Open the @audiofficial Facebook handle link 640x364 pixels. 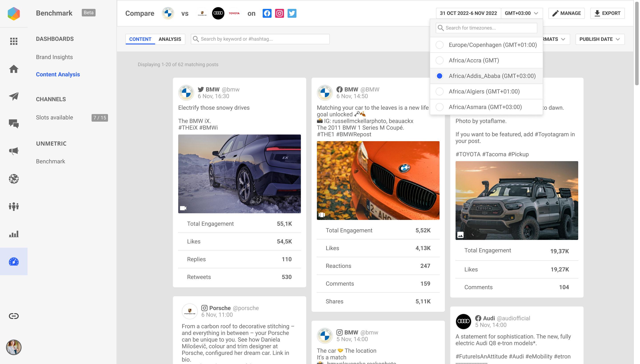(513, 318)
